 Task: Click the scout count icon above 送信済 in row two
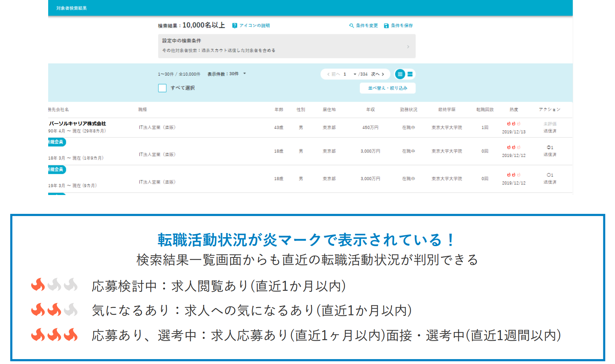pyautogui.click(x=550, y=148)
